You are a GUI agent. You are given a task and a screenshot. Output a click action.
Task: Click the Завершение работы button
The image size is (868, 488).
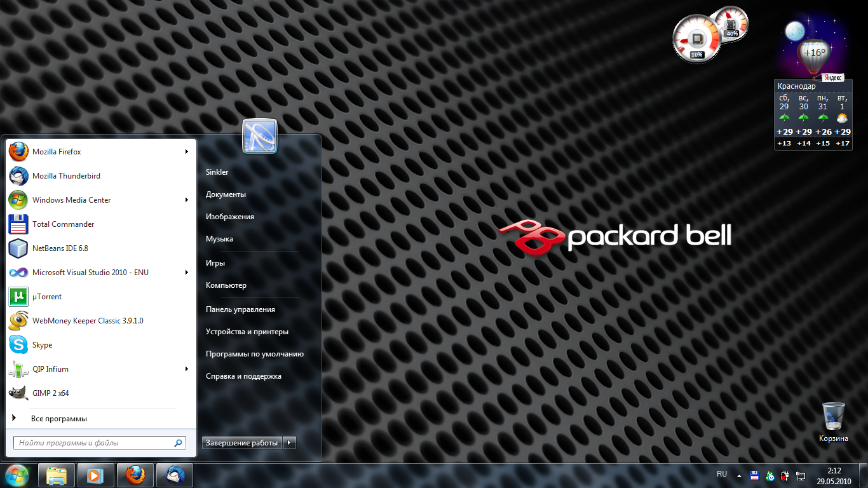(241, 443)
